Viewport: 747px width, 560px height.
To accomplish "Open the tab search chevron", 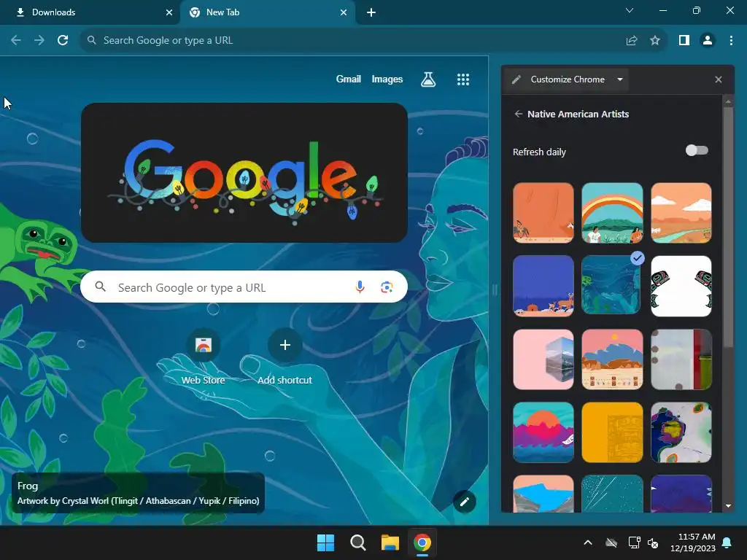I will tap(630, 10).
